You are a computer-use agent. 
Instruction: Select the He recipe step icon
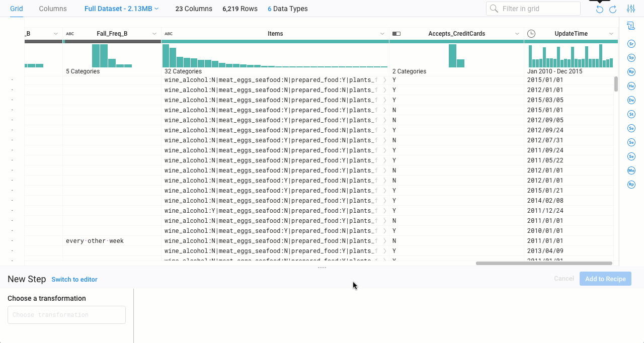coord(631,86)
